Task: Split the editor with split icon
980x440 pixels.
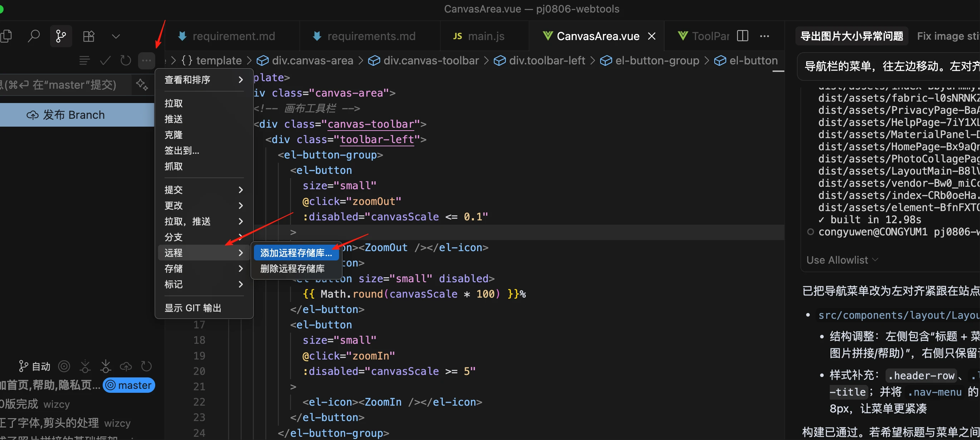Action: (x=742, y=36)
